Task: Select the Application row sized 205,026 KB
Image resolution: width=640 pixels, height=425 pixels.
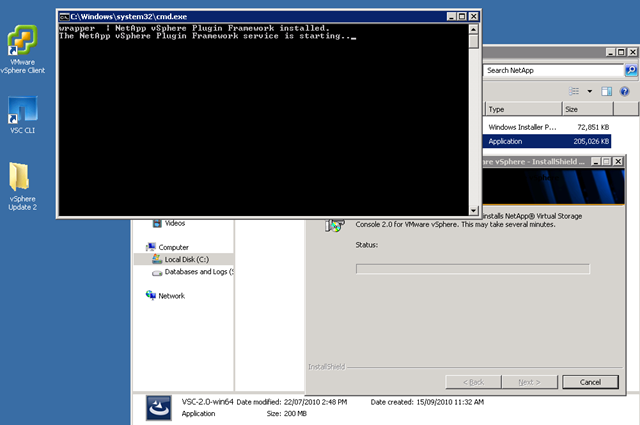Action: pyautogui.click(x=547, y=141)
